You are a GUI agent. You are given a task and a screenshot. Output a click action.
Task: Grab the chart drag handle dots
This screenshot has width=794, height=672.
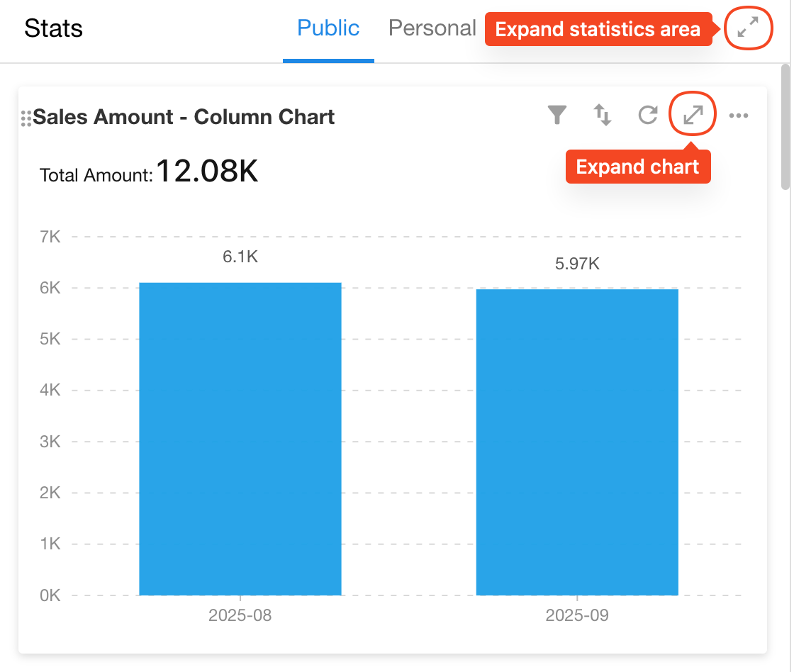[x=26, y=118]
